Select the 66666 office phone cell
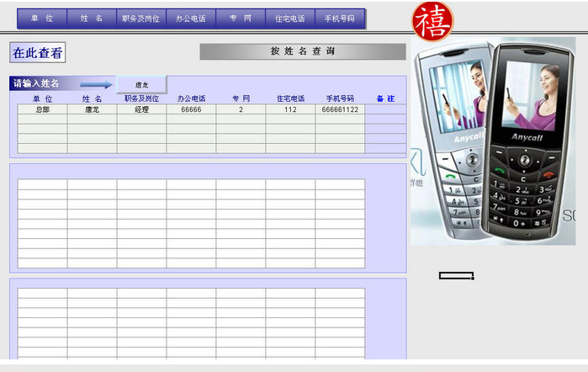 point(191,109)
